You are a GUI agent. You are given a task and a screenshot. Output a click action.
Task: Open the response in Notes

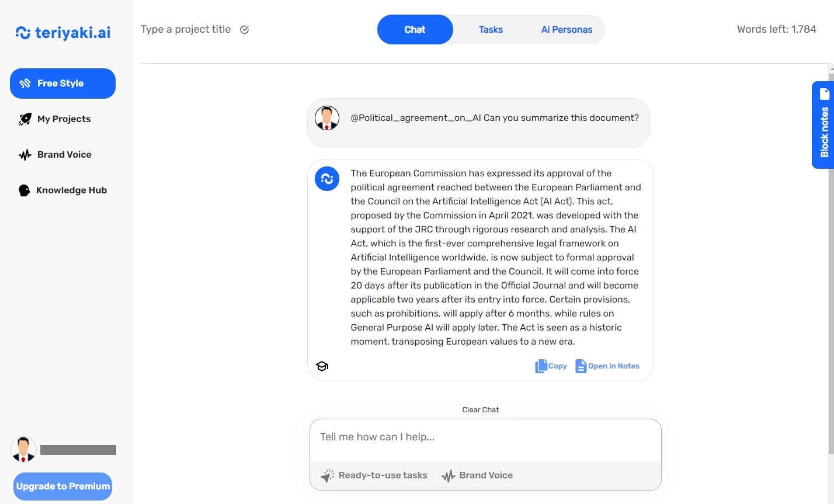pyautogui.click(x=607, y=366)
